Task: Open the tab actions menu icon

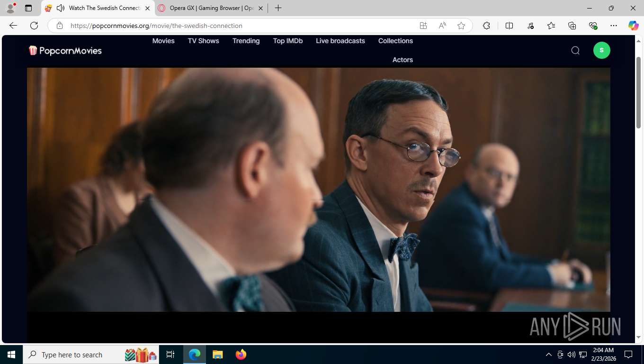Action: (x=28, y=8)
